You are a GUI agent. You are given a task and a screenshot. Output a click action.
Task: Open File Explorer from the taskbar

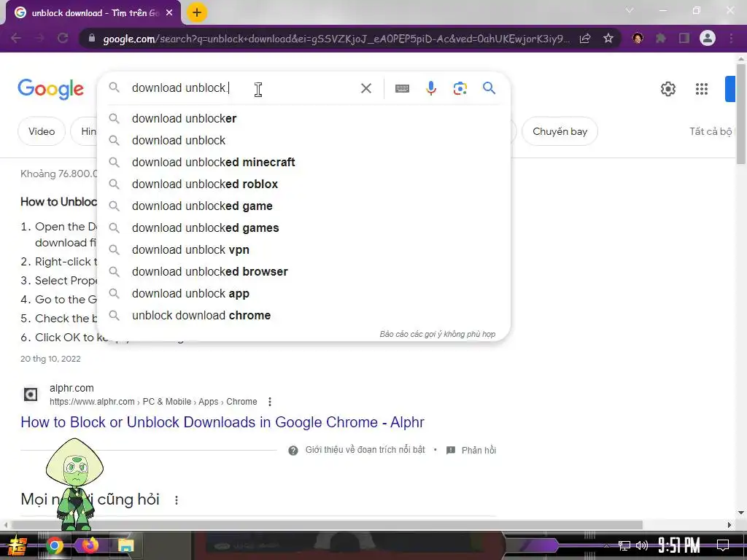(x=126, y=545)
